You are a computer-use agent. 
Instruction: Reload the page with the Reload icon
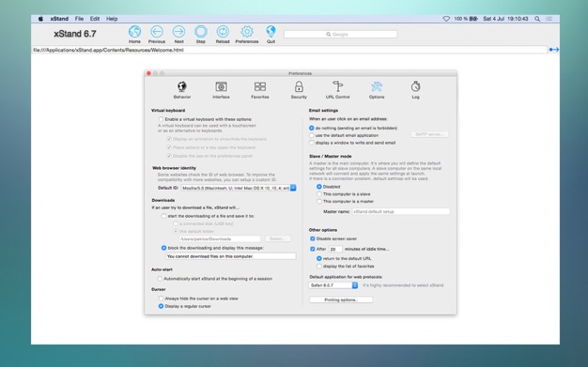(223, 32)
